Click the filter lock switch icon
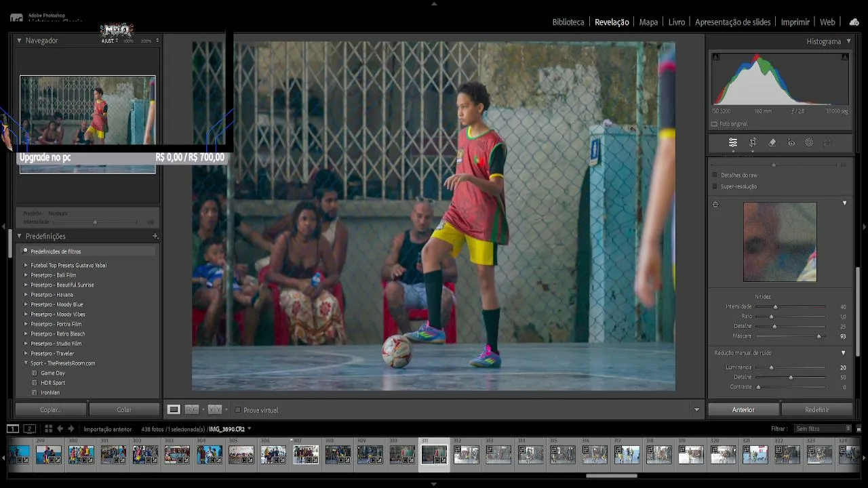The width and height of the screenshot is (868, 488). (x=859, y=428)
